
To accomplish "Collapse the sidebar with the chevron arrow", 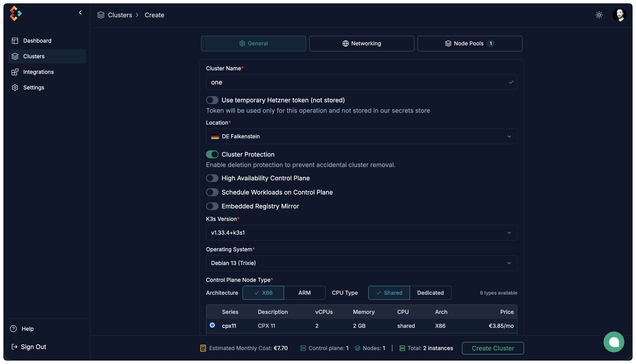I will [x=80, y=12].
